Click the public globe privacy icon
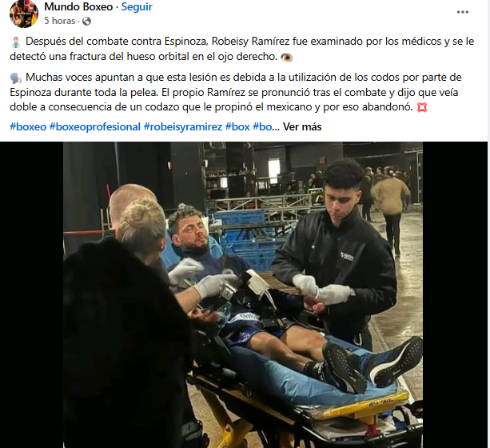 [86, 21]
